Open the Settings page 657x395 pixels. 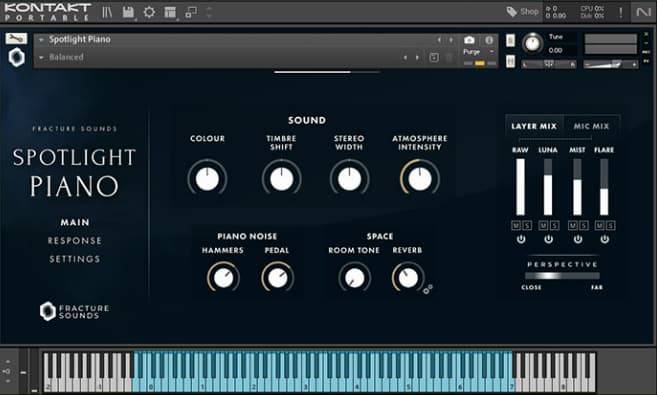(75, 259)
